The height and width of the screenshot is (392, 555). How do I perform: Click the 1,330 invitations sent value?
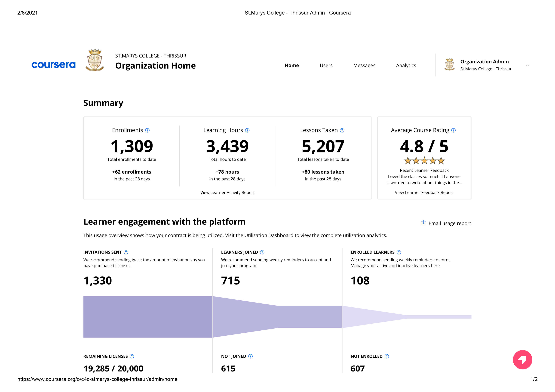[98, 281]
